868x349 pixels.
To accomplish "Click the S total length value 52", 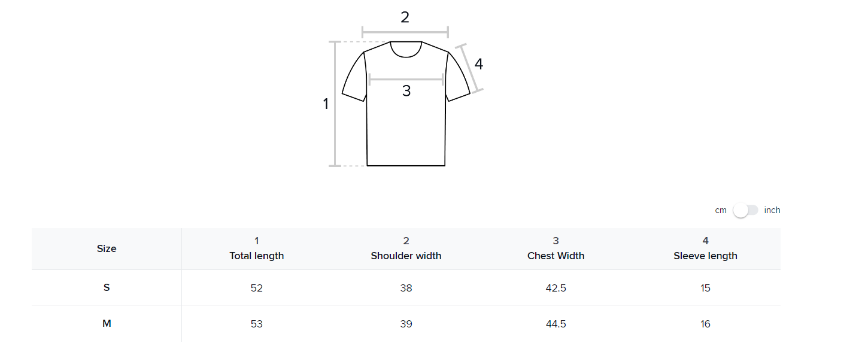I will click(x=257, y=288).
